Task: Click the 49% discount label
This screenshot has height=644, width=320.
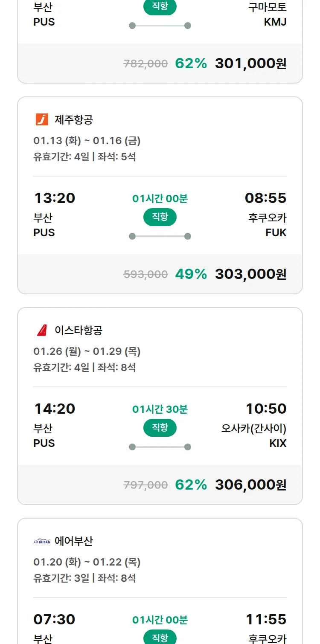Action: (x=191, y=274)
